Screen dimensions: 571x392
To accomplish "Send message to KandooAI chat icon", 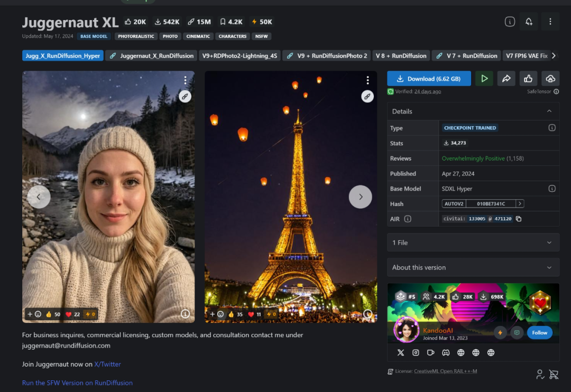I will (x=517, y=333).
